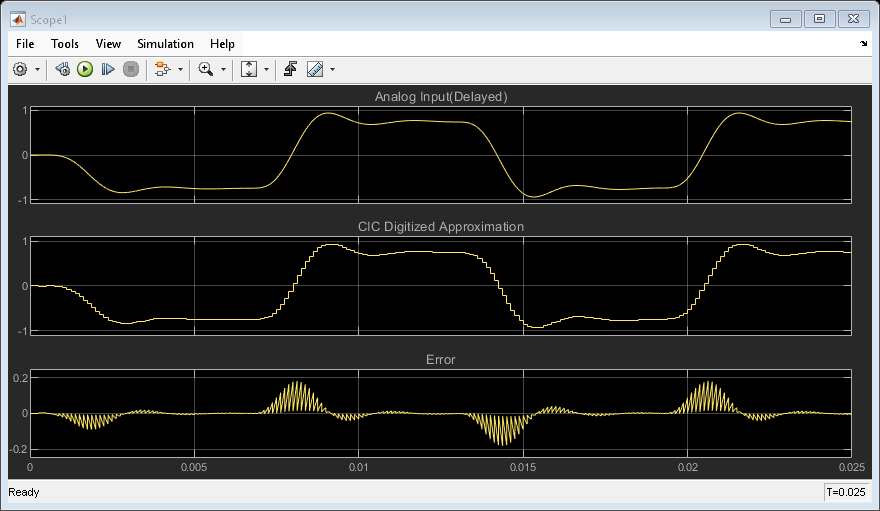The width and height of the screenshot is (880, 511).
Task: Click the 0.01 time axis label
Action: 359,467
